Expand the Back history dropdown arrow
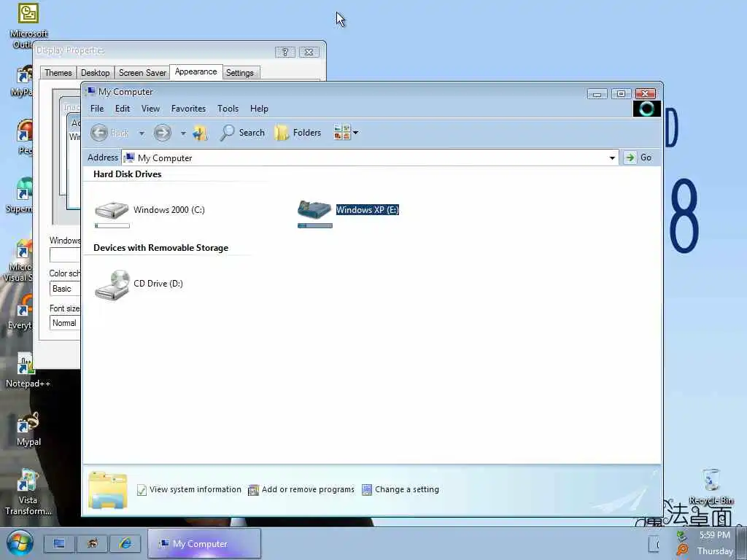747x560 pixels. (142, 133)
